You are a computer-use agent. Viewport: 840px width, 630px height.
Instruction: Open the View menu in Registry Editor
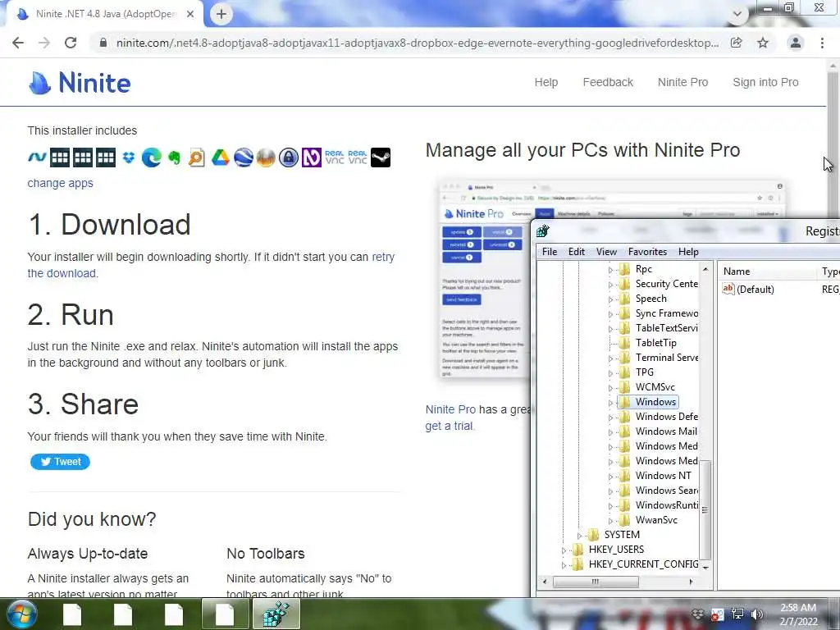(x=606, y=252)
